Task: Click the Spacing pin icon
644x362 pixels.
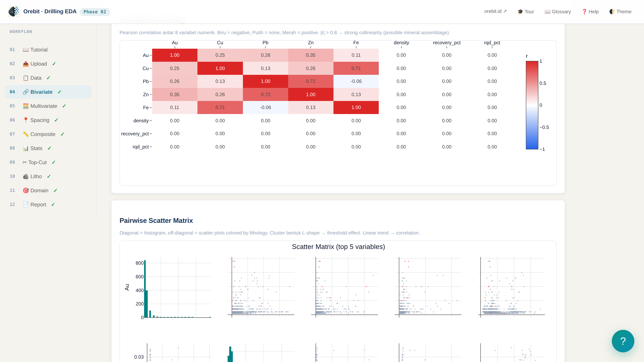Action: tap(26, 120)
